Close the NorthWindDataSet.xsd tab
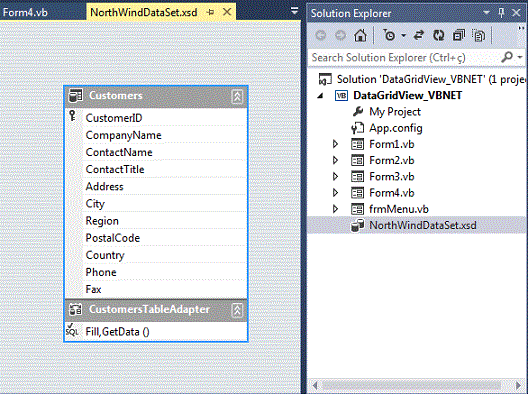Viewport: 528px width, 395px height. point(227,12)
